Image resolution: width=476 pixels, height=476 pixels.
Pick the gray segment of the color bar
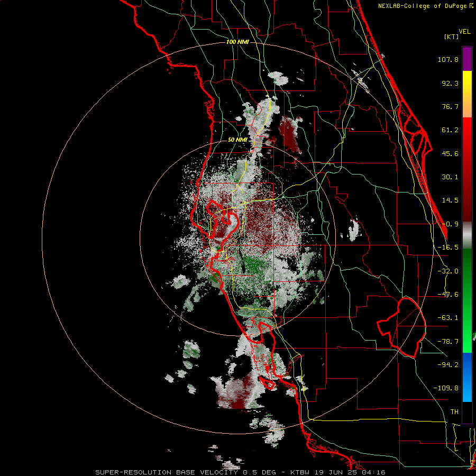tap(467, 235)
